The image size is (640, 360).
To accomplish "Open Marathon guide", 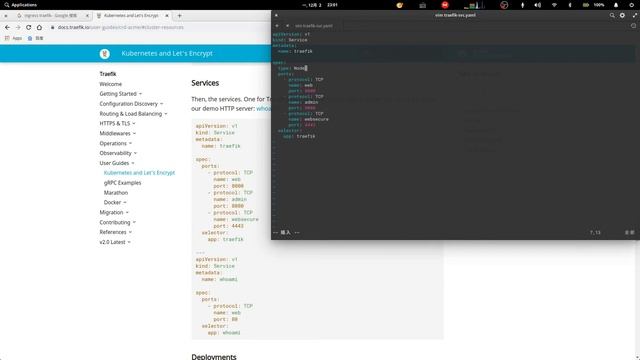I will point(116,192).
